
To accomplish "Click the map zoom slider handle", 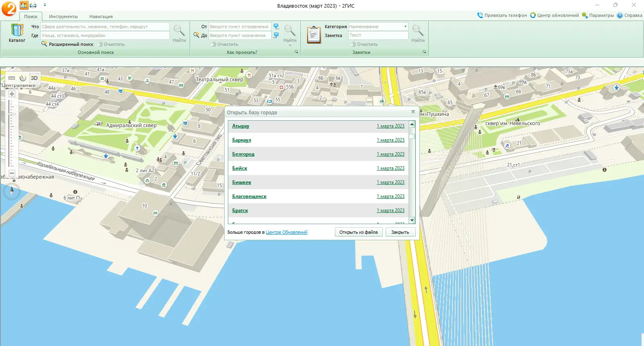I will coord(12,114).
